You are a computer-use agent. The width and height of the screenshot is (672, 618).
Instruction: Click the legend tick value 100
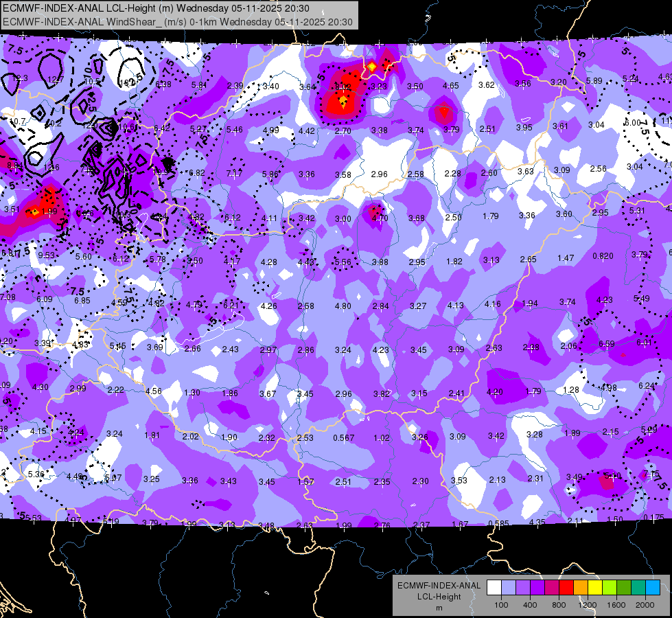(502, 605)
